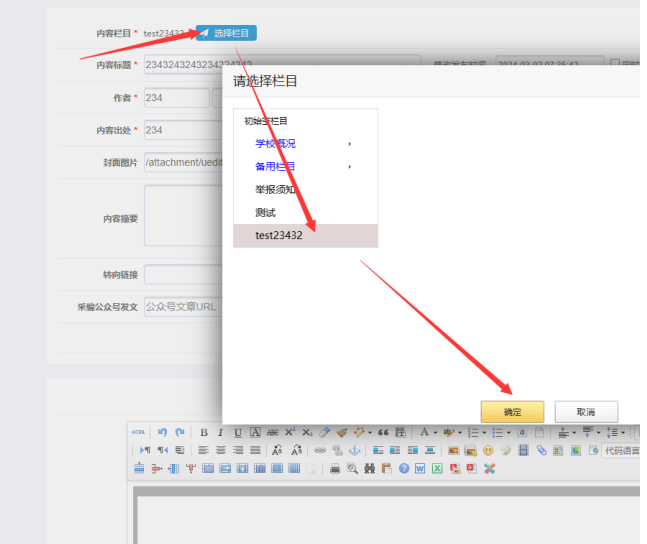Expand the 备用栏目 column submenu

point(349,166)
